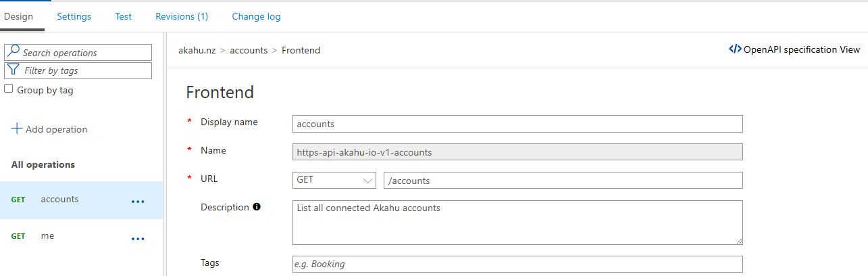The width and height of the screenshot is (868, 276).
Task: Open the GET method dropdown
Action: pyautogui.click(x=334, y=181)
